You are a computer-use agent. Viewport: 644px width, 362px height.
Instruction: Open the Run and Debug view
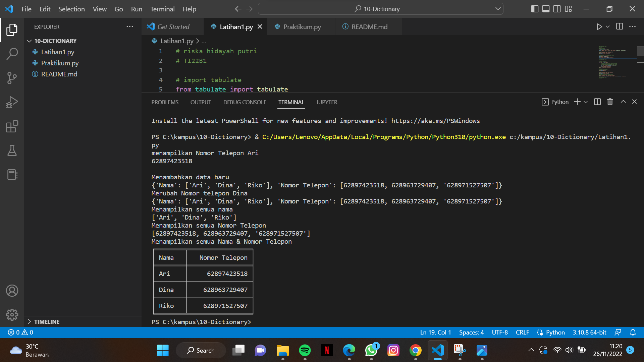[12, 102]
